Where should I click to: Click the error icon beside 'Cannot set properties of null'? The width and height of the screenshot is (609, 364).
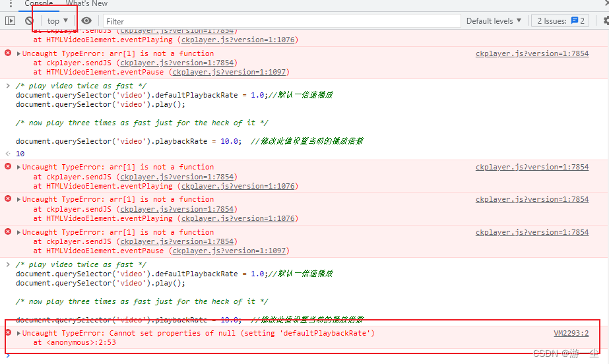(8, 332)
